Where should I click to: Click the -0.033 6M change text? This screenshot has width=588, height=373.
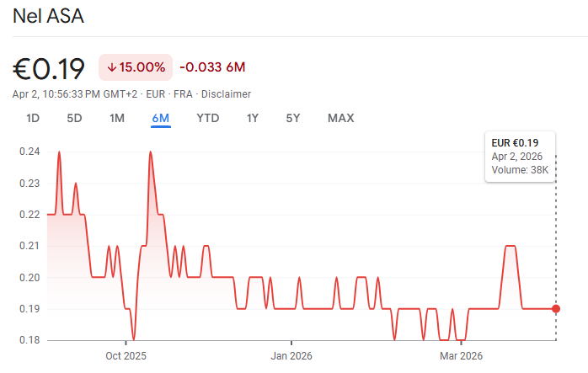(x=212, y=67)
